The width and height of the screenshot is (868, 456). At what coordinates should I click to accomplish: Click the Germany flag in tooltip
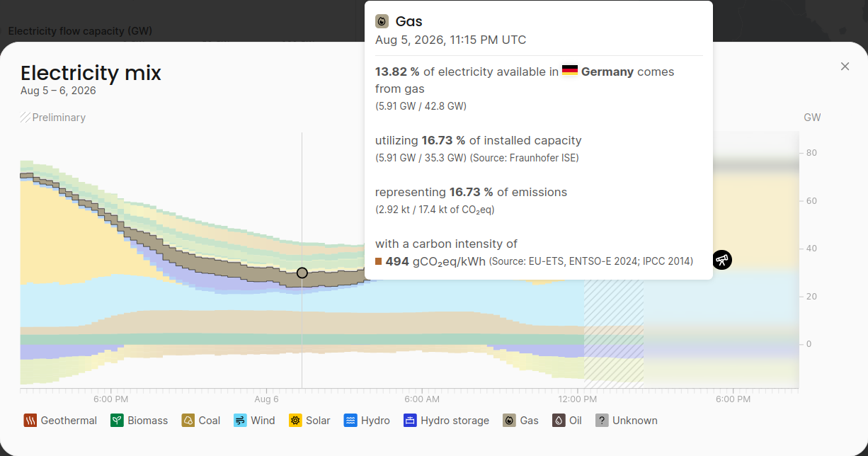pos(570,72)
